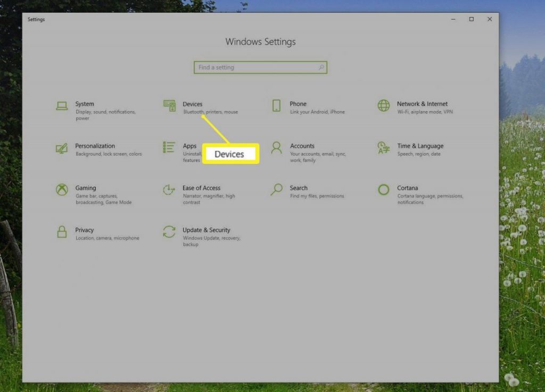This screenshot has width=545, height=392.
Task: Open the Update & Security arrows icon
Action: point(169,232)
